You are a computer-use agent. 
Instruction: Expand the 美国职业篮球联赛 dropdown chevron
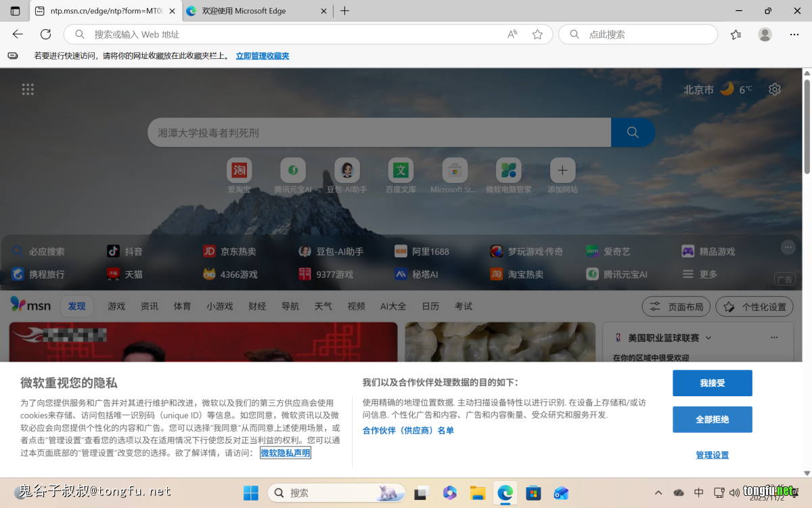pyautogui.click(x=708, y=337)
